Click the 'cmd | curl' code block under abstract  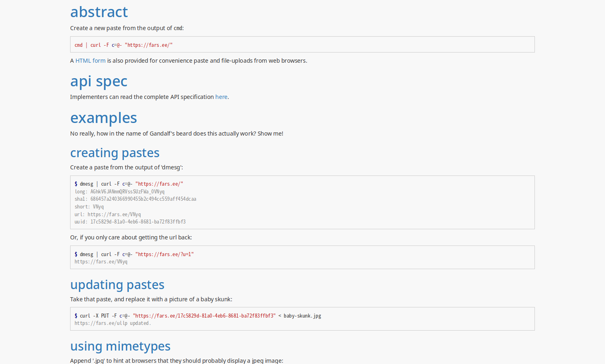(x=124, y=45)
